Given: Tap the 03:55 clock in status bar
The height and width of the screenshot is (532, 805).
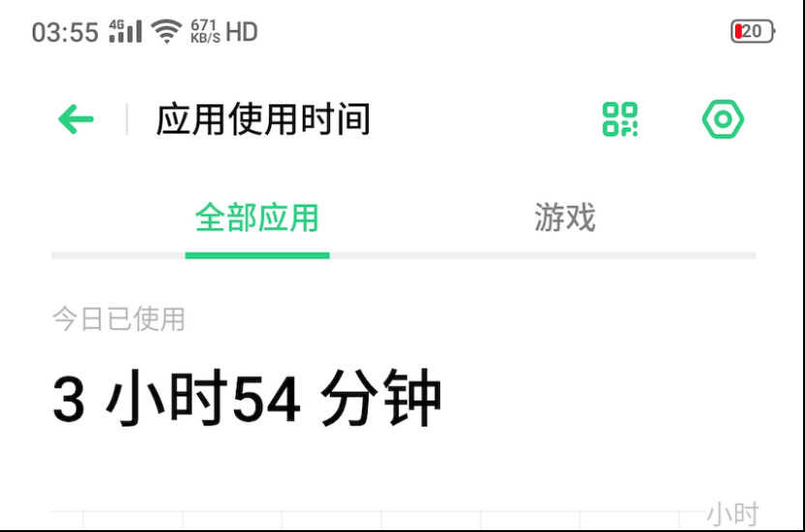Looking at the screenshot, I should coord(65,32).
